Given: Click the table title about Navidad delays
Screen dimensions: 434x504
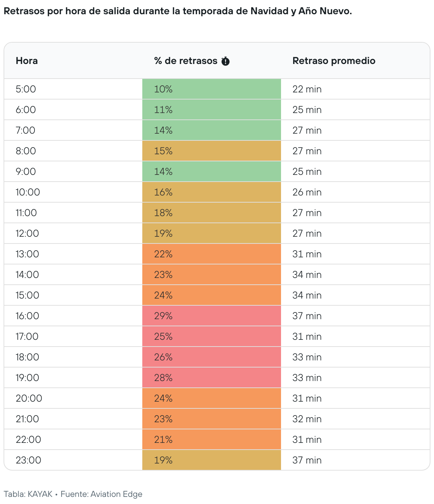Looking at the screenshot, I should click(178, 11).
